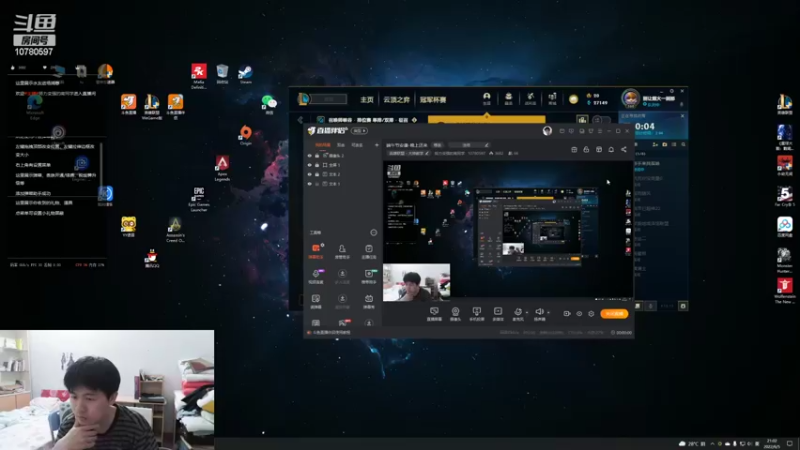Viewport: 800px width, 450px height.
Task: Open the Microsoft Edge desktop shortcut
Action: click(x=35, y=107)
